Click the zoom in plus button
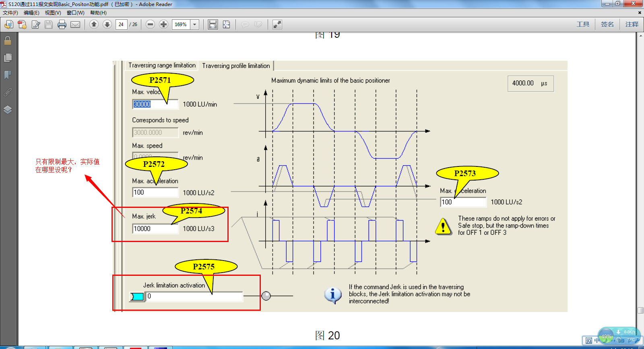Screen dimensions: 644x349 click(x=163, y=25)
